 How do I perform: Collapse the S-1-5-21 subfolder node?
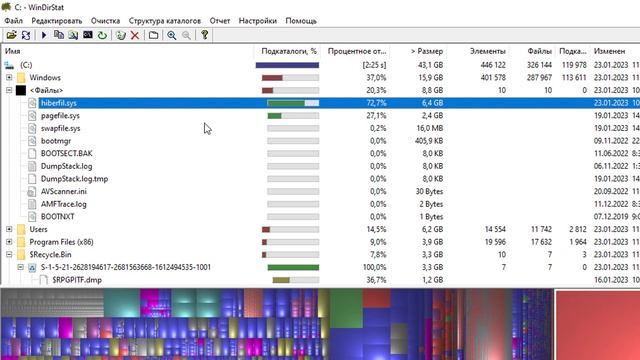(20, 267)
